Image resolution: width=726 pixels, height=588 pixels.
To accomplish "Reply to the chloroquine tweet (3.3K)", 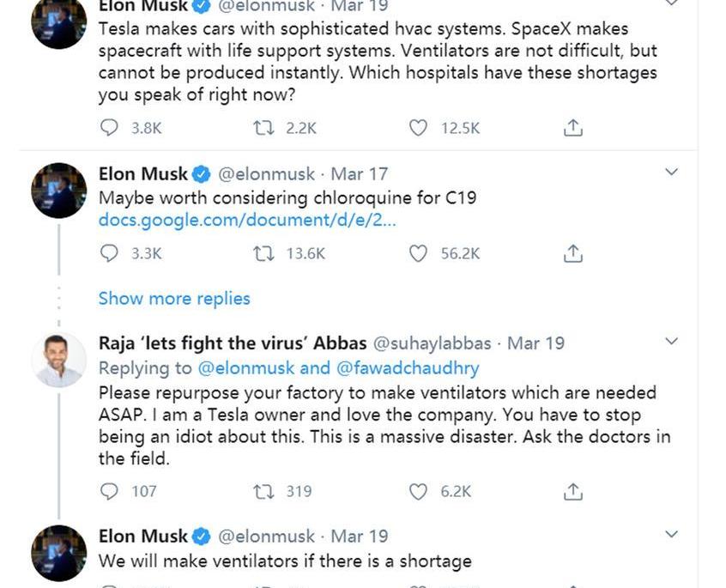I will (x=109, y=253).
